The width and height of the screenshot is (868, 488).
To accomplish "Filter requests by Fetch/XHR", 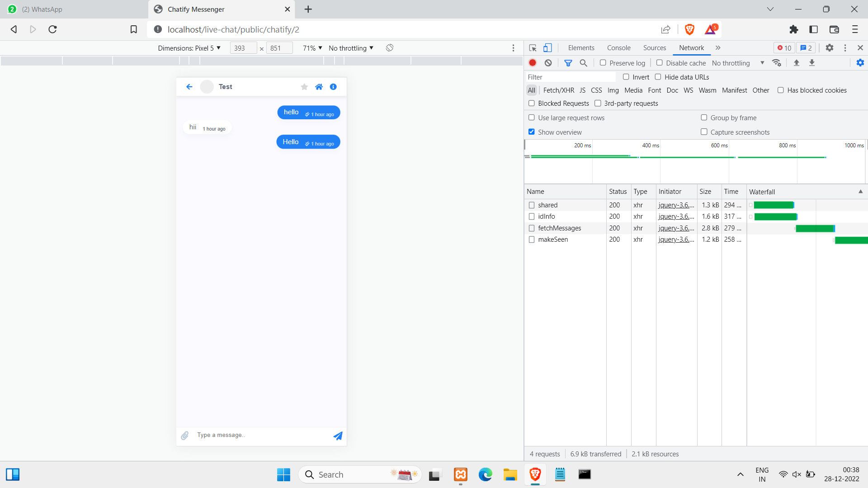I will (559, 90).
